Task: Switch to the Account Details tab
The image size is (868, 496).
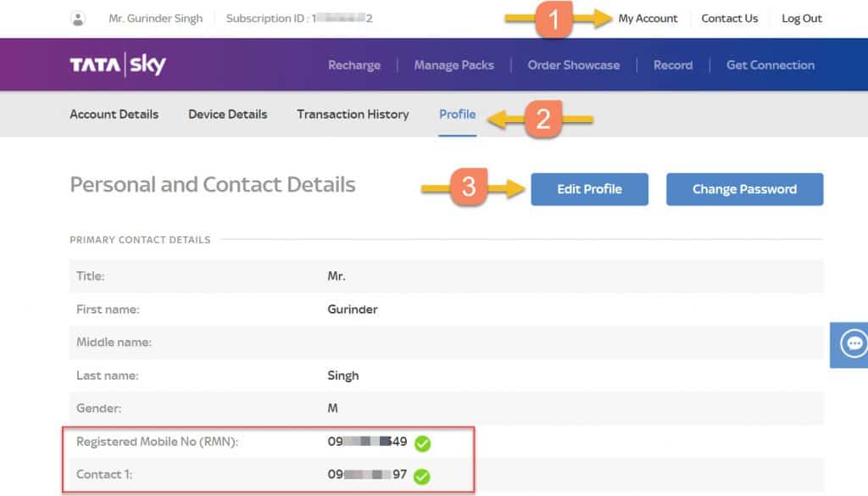Action: coord(114,114)
